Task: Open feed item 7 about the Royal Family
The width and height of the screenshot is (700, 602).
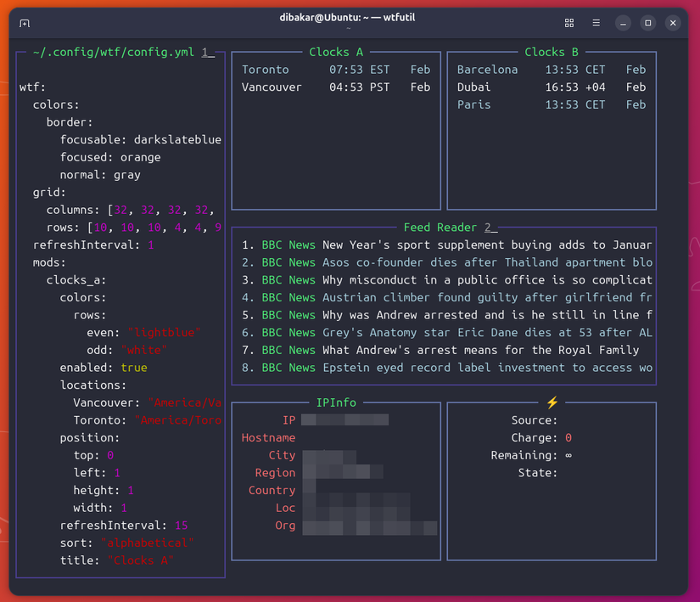Action: pos(440,350)
